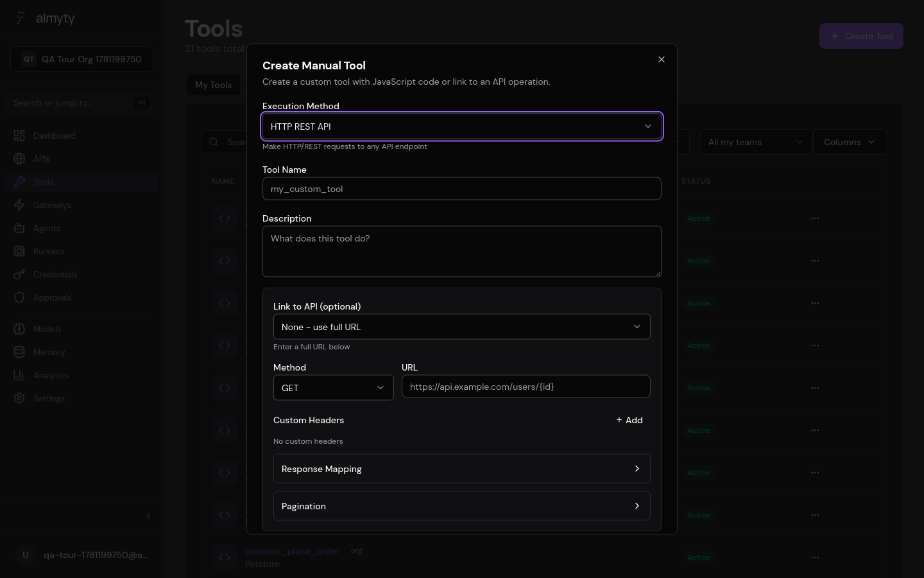Screen dimensions: 924x578
Task: Open Gateways in the sidebar
Action: pyautogui.click(x=81, y=205)
